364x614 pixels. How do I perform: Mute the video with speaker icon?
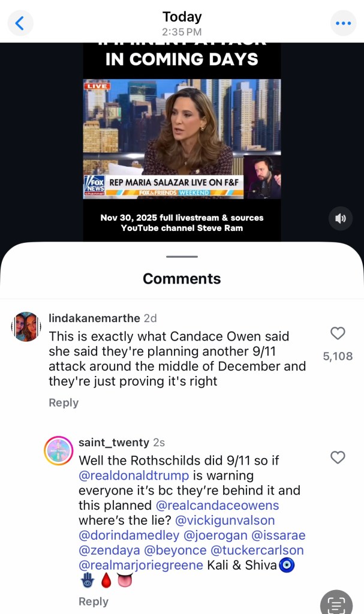coord(341,218)
